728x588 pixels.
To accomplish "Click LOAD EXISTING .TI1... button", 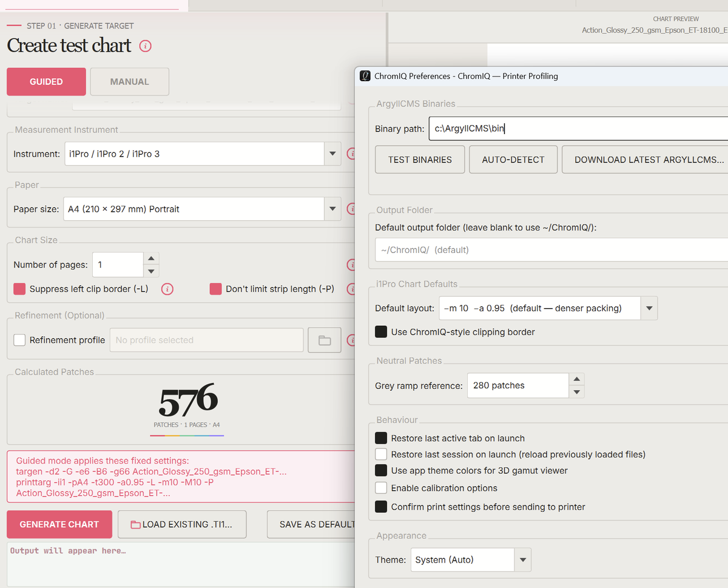I will 182,524.
